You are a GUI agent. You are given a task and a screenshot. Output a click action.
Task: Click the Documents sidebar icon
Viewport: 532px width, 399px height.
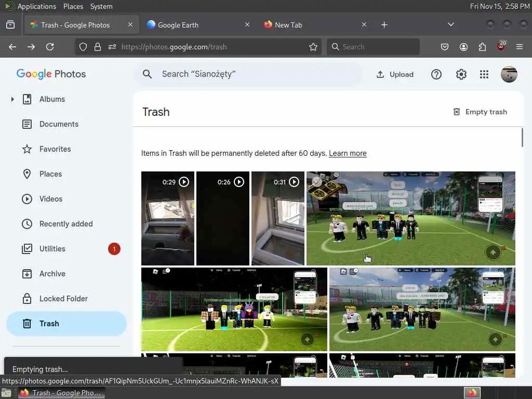pos(27,124)
